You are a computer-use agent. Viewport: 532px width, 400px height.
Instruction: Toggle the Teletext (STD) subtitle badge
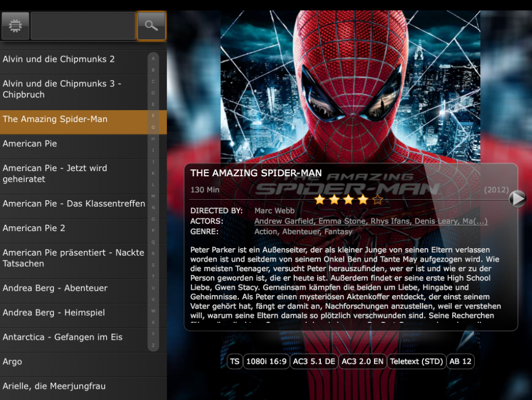416,362
